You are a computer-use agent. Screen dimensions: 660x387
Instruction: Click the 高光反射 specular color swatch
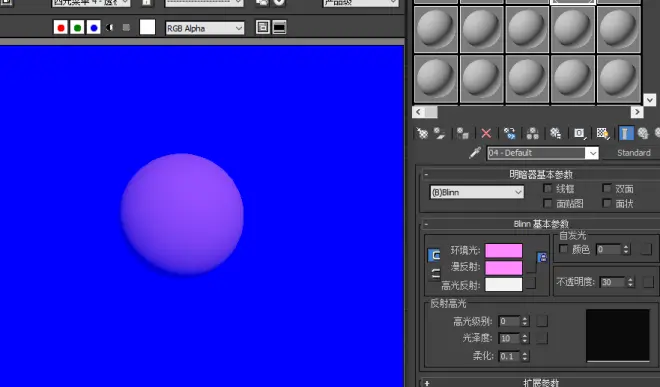[504, 285]
